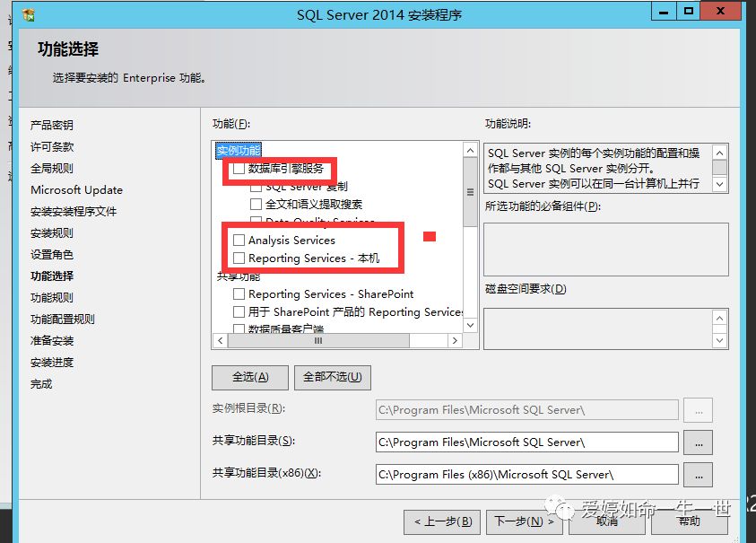Click the feature list horizontal scroll-left arrow

221,340
